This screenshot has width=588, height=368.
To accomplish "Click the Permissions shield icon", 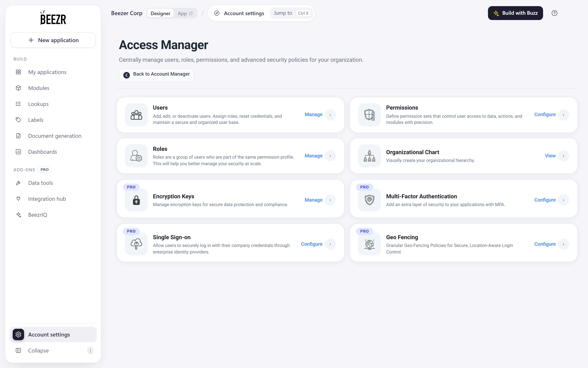I will click(369, 115).
